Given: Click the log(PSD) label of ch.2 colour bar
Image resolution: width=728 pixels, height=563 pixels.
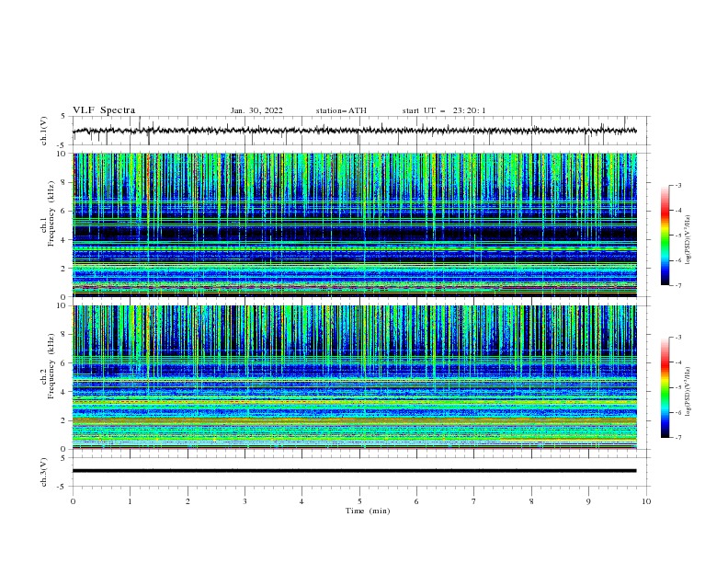Looking at the screenshot, I should click(688, 392).
